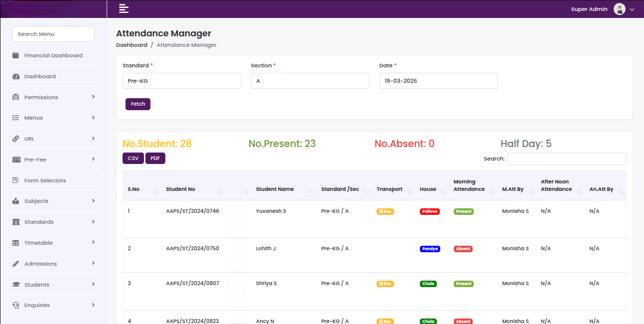Click the Permissions building icon
The width and height of the screenshot is (644, 324).
point(15,97)
